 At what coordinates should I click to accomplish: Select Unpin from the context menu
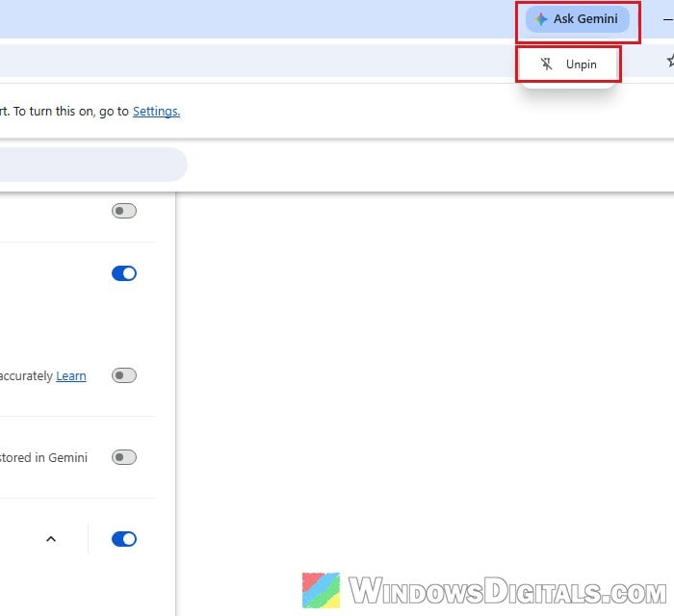568,64
